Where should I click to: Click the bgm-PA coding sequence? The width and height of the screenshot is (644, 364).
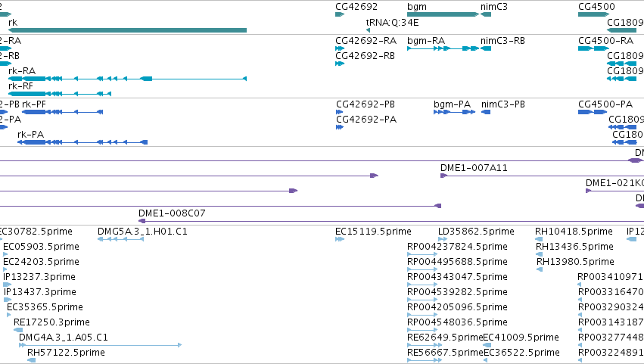point(455,112)
